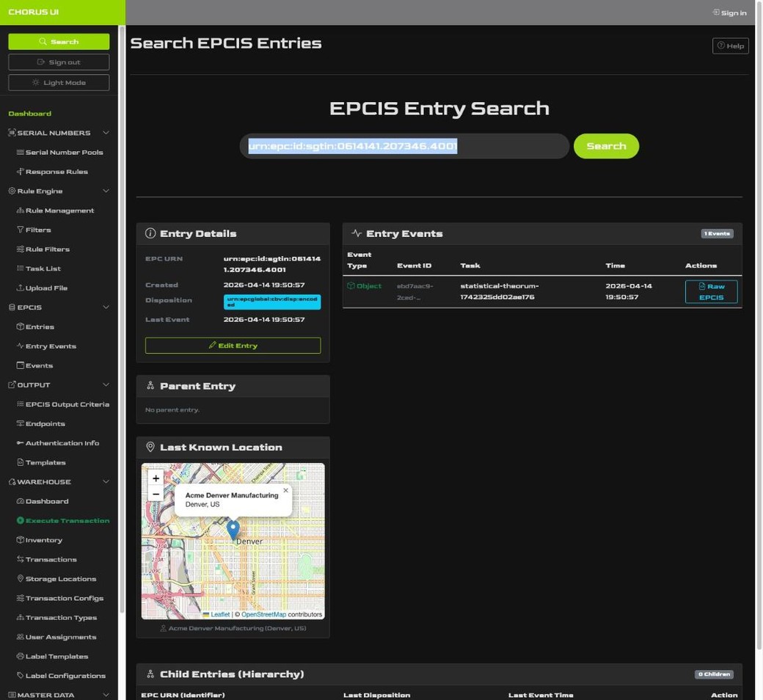This screenshot has width=763, height=700.
Task: Open the Events sidebar item
Action: tap(34, 365)
